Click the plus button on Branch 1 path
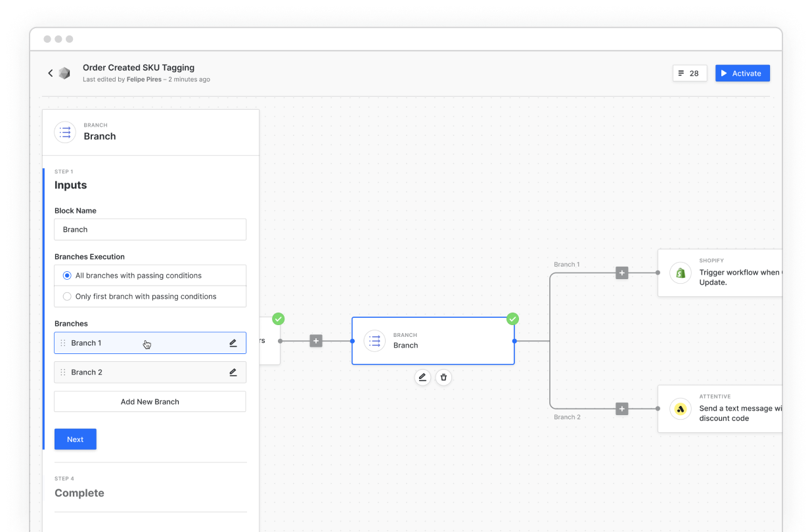Viewport: 812px width, 532px height. 622,273
